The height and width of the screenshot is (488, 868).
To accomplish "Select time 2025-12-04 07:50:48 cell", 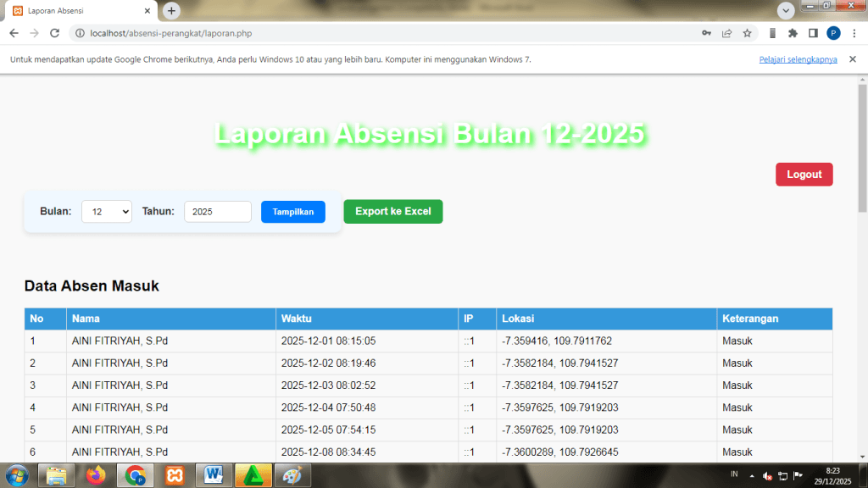I will tap(367, 408).
